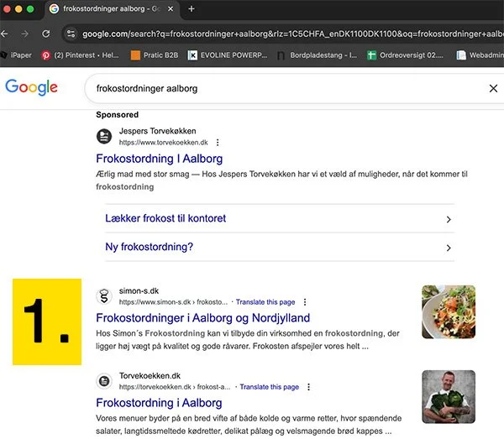Open the Pratic B2B bookmark
The height and width of the screenshot is (439, 504).
pyautogui.click(x=155, y=55)
